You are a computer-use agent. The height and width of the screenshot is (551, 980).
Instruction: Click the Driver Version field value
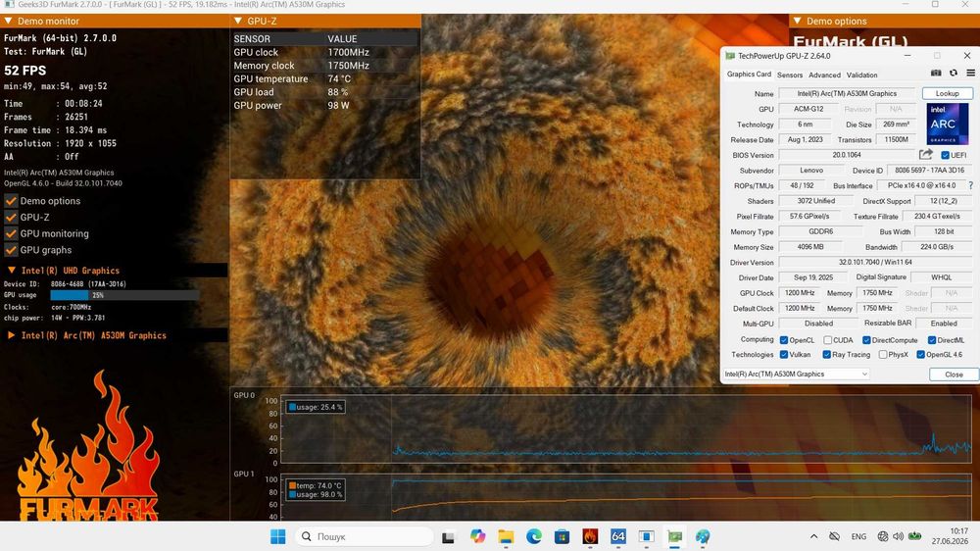875,262
